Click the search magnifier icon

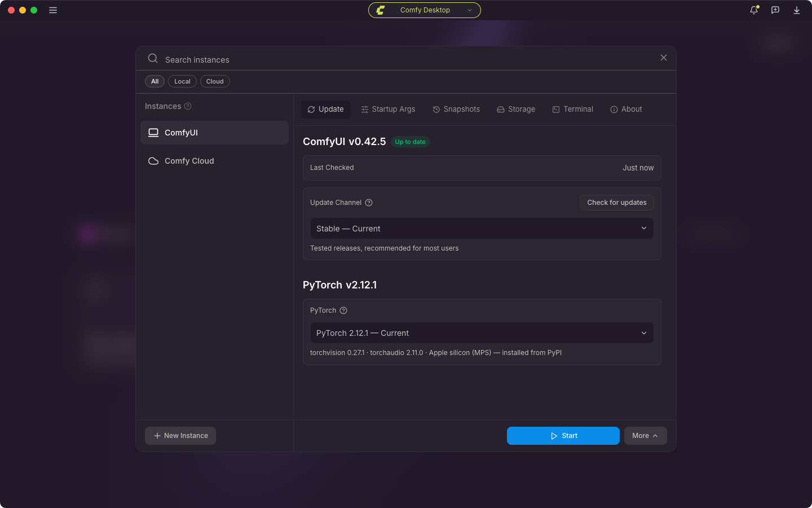pyautogui.click(x=153, y=59)
